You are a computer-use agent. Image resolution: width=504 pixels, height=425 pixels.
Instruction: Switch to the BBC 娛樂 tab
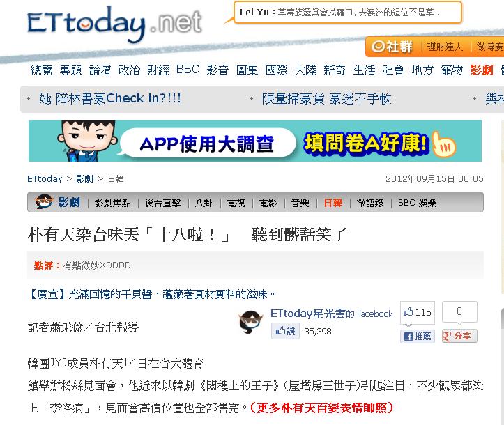[418, 203]
